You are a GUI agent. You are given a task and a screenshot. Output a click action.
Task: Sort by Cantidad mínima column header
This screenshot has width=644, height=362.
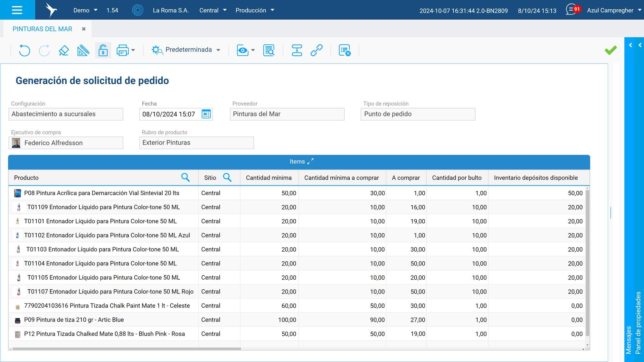pyautogui.click(x=269, y=178)
